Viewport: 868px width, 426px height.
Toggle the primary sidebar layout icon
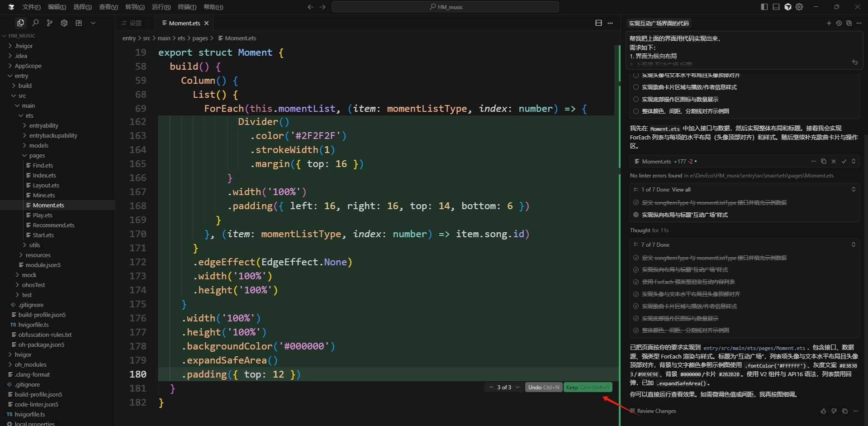(x=764, y=7)
